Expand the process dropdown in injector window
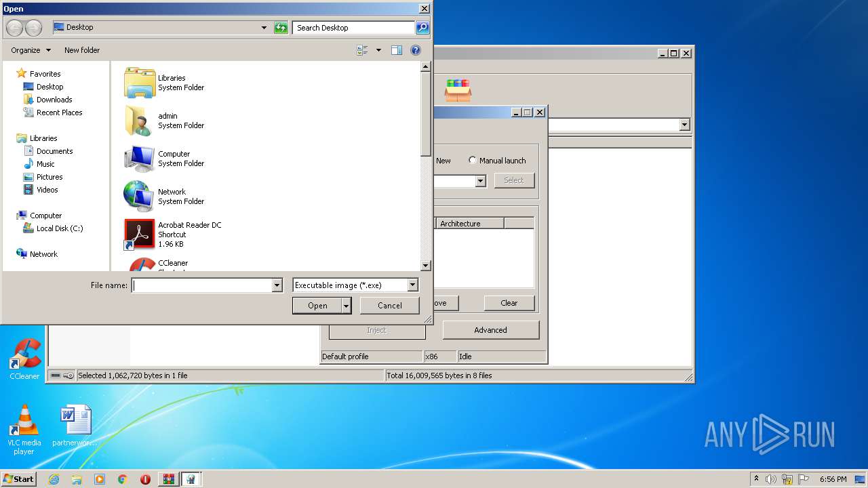This screenshot has width=868, height=488. pyautogui.click(x=480, y=181)
